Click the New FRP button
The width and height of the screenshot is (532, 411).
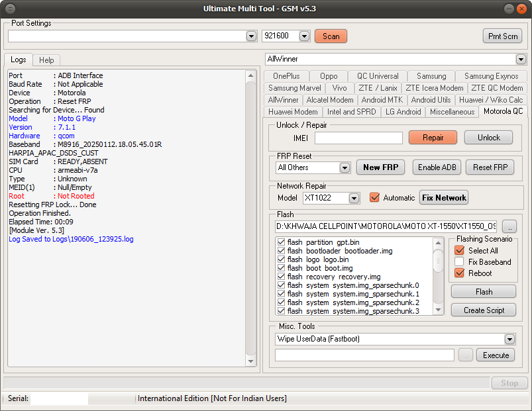coord(381,167)
